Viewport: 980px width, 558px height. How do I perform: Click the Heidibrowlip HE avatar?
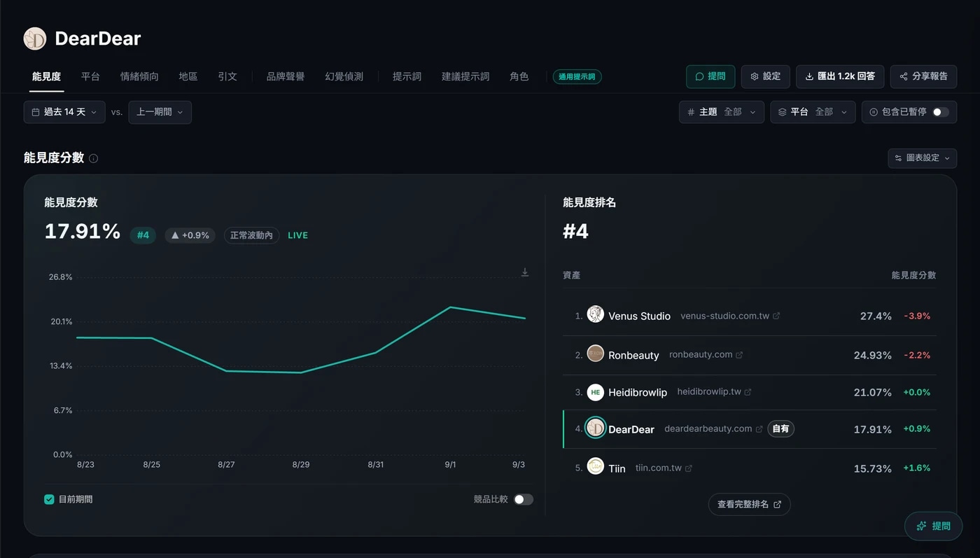[x=595, y=392]
